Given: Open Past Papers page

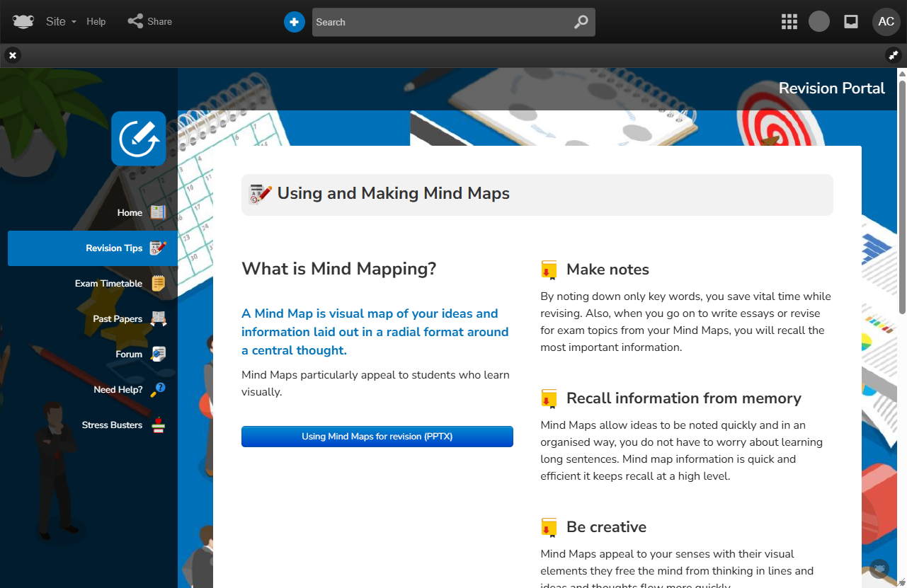Looking at the screenshot, I should tap(118, 318).
